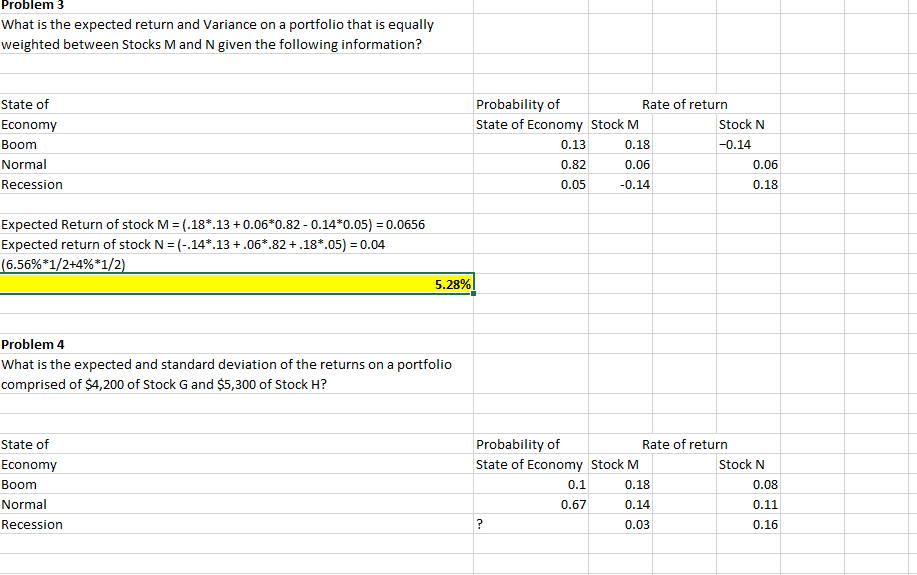Click Stock M Boom return 0.18 in Problem 3
Image resolution: width=917 pixels, height=575 pixels.
(x=637, y=144)
